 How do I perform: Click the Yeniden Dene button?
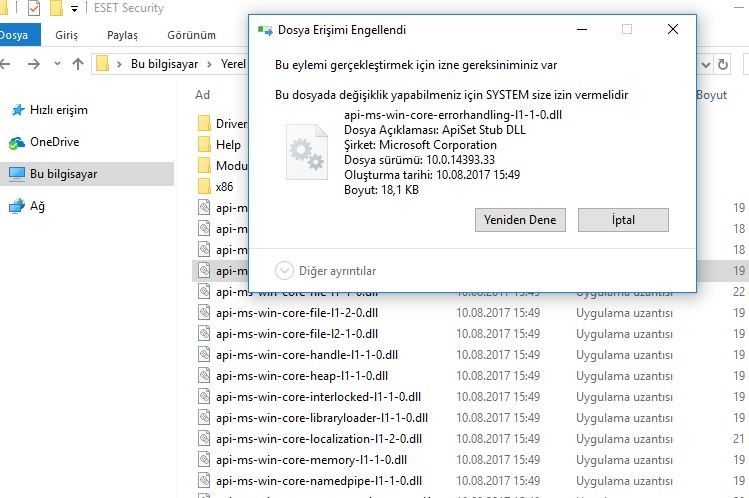pos(520,220)
